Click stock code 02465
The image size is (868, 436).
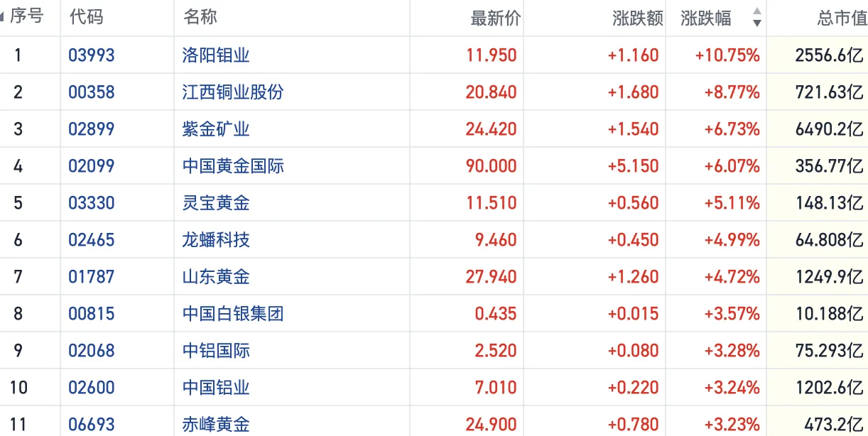(91, 240)
